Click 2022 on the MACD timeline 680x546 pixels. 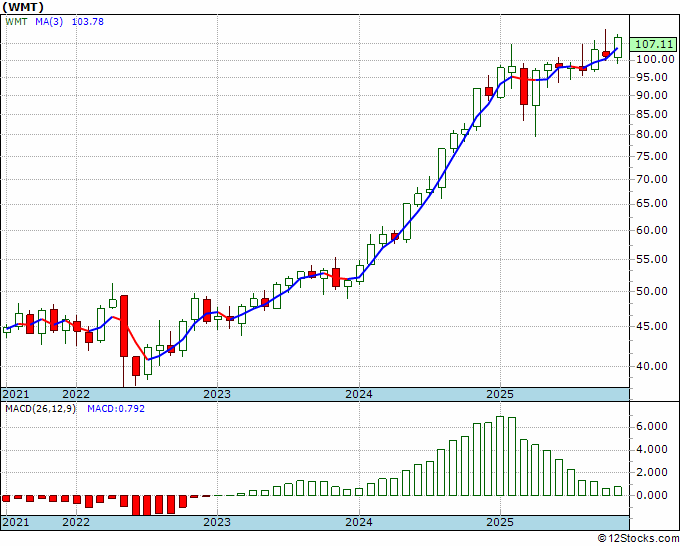click(76, 522)
